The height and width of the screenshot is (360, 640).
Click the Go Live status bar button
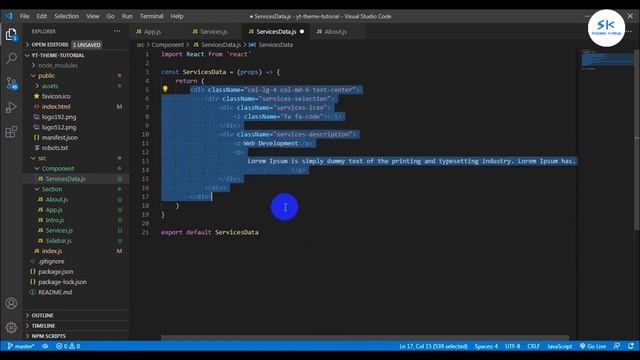(x=593, y=346)
